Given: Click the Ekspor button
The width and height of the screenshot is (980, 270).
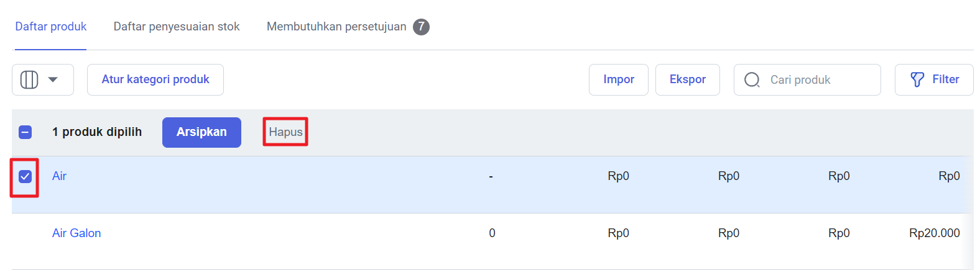Looking at the screenshot, I should 688,79.
